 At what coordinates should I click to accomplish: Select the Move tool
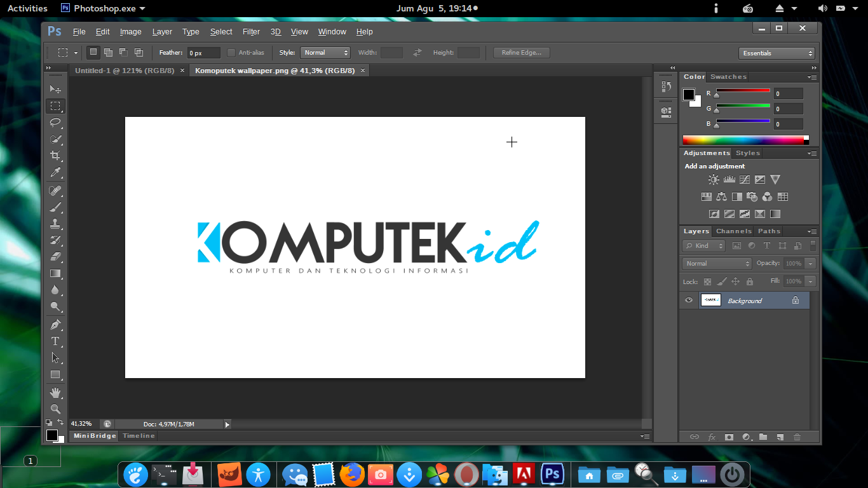[x=55, y=89]
